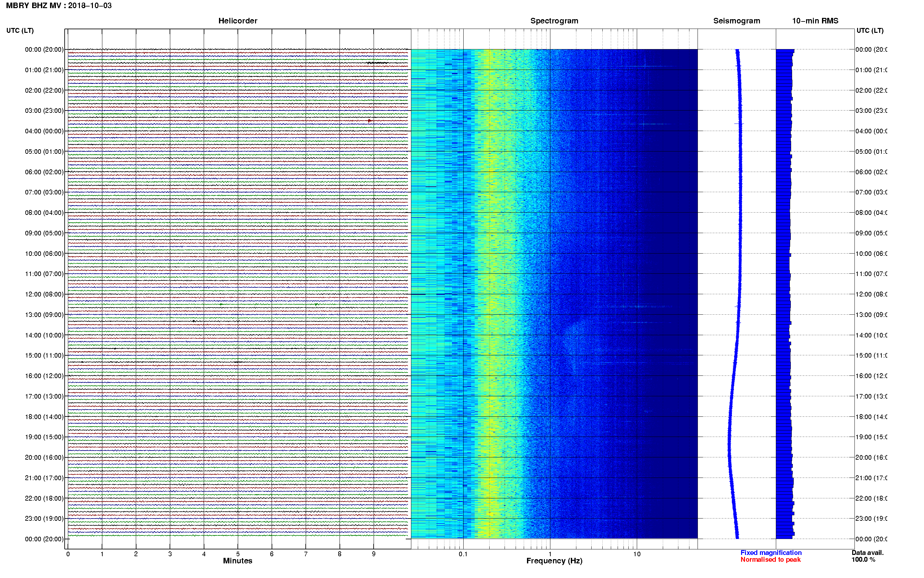The image size is (924, 578).
Task: Click the "UTC (LT)" label left of Helicorder
Action: (20, 31)
